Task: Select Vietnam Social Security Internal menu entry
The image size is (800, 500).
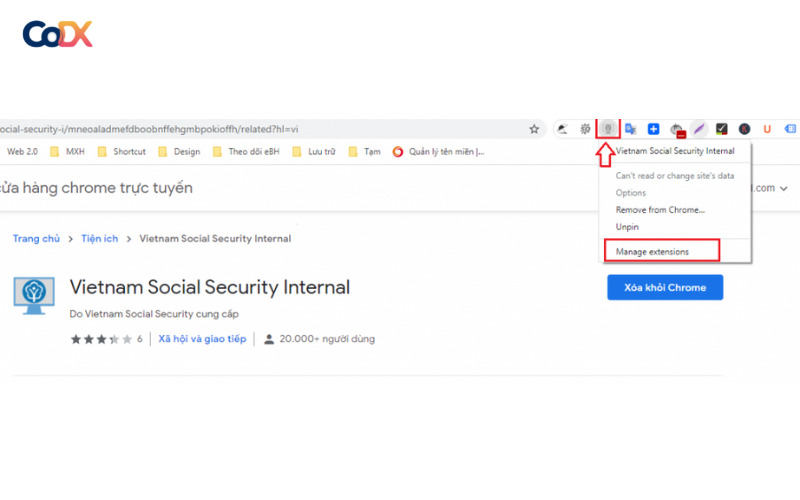Action: (x=674, y=151)
